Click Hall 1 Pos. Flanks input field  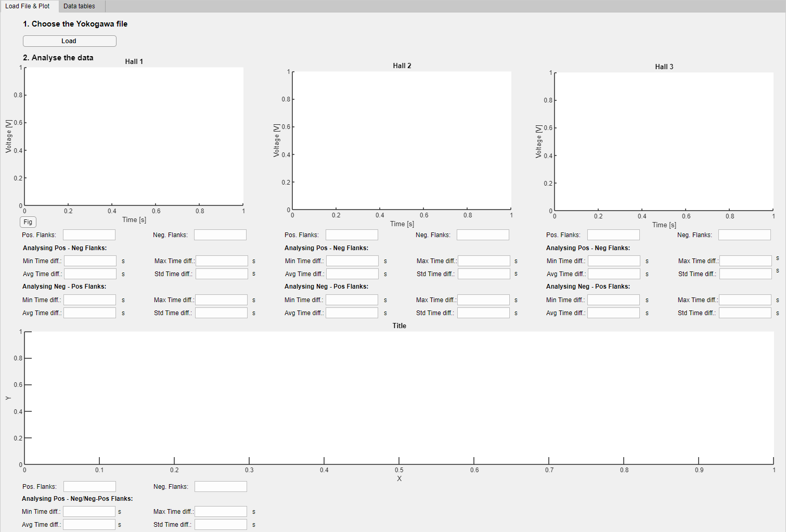click(89, 235)
